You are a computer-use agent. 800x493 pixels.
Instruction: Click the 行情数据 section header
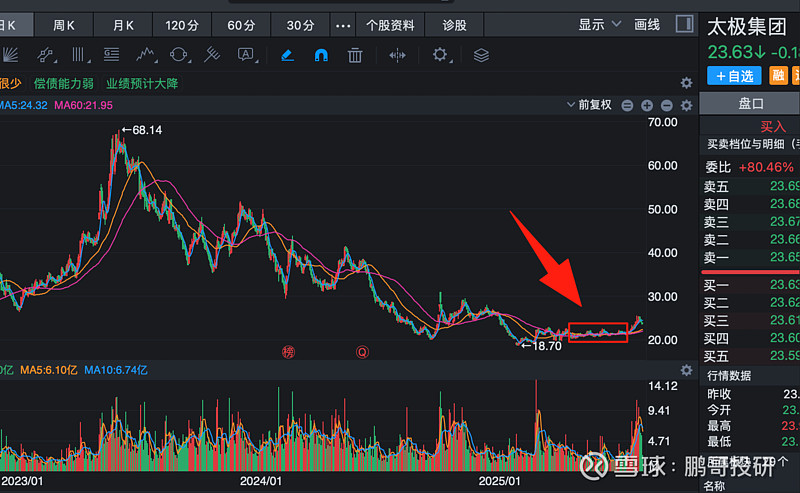point(729,376)
